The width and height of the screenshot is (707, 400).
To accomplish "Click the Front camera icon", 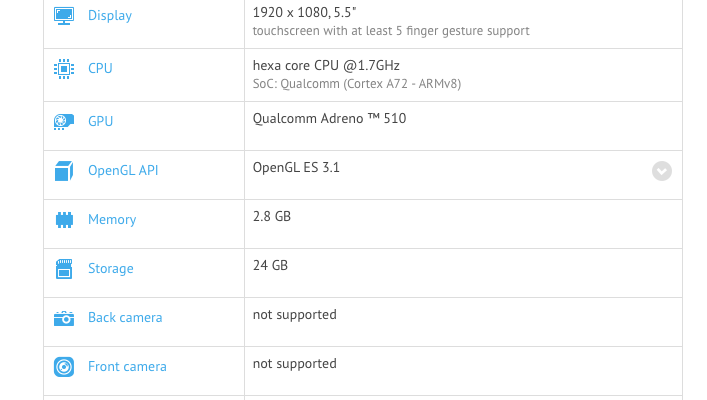I will (x=64, y=367).
